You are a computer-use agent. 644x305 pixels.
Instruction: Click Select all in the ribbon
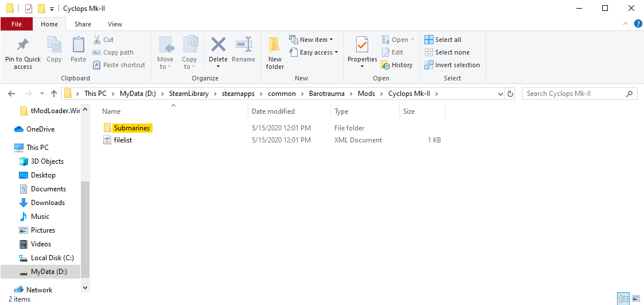pyautogui.click(x=443, y=40)
